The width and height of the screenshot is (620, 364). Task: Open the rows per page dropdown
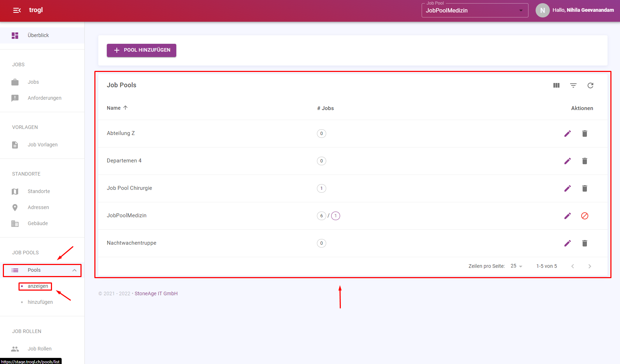click(x=516, y=266)
